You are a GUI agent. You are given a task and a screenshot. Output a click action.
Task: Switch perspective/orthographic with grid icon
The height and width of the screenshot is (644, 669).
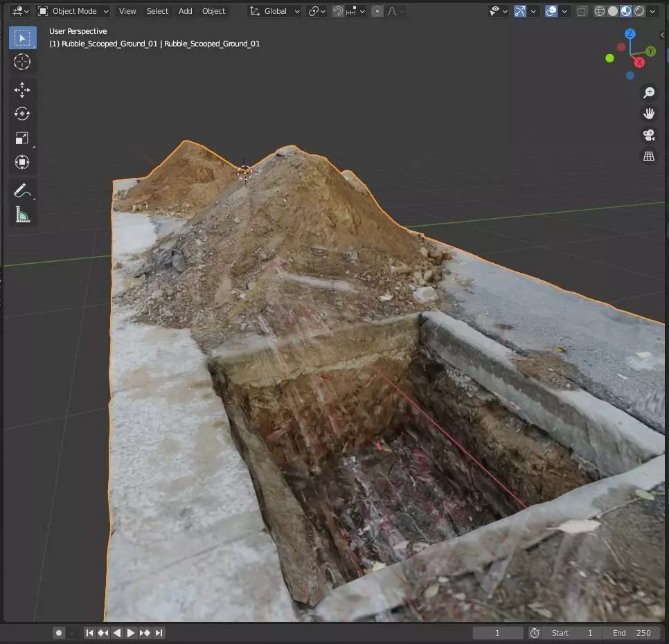click(x=648, y=156)
